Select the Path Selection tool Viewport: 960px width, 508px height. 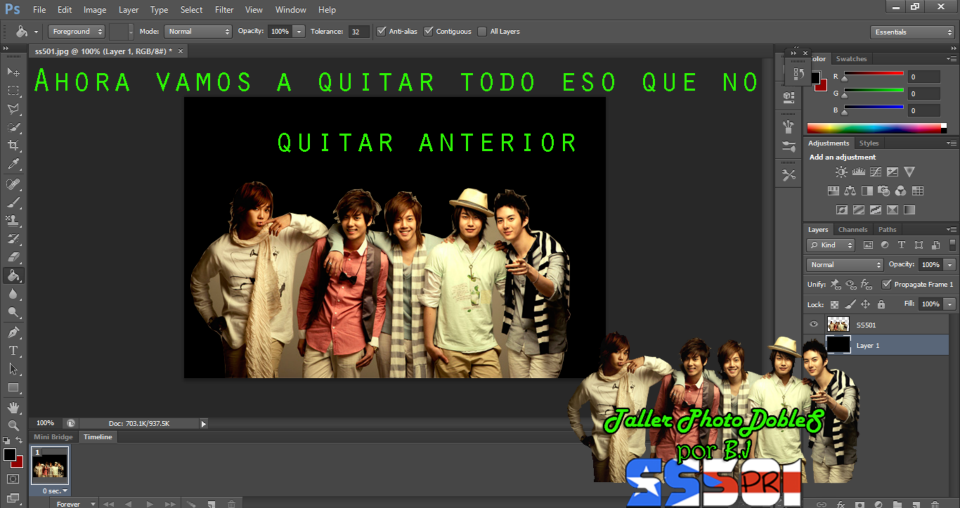point(13,369)
